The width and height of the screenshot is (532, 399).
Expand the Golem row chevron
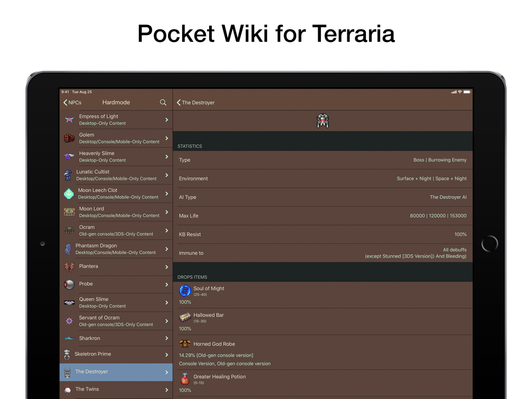click(167, 138)
